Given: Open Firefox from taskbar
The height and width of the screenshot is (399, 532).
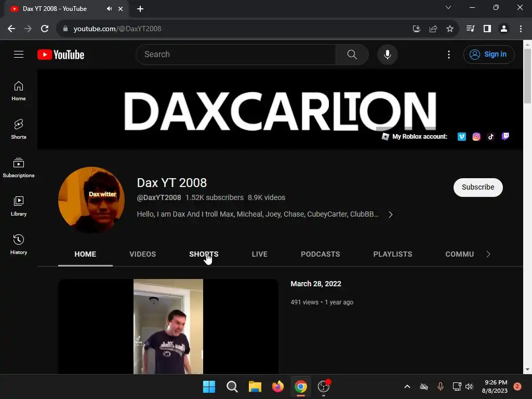Looking at the screenshot, I should [x=278, y=387].
